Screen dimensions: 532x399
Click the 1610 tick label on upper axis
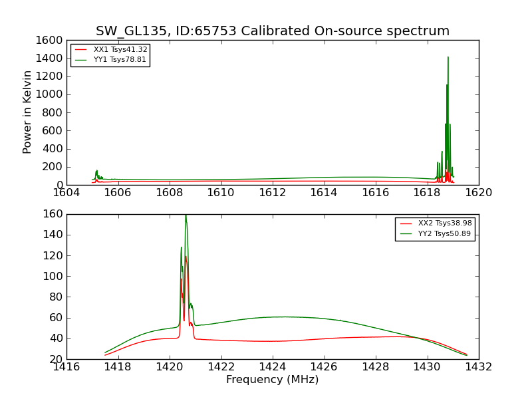pyautogui.click(x=221, y=192)
